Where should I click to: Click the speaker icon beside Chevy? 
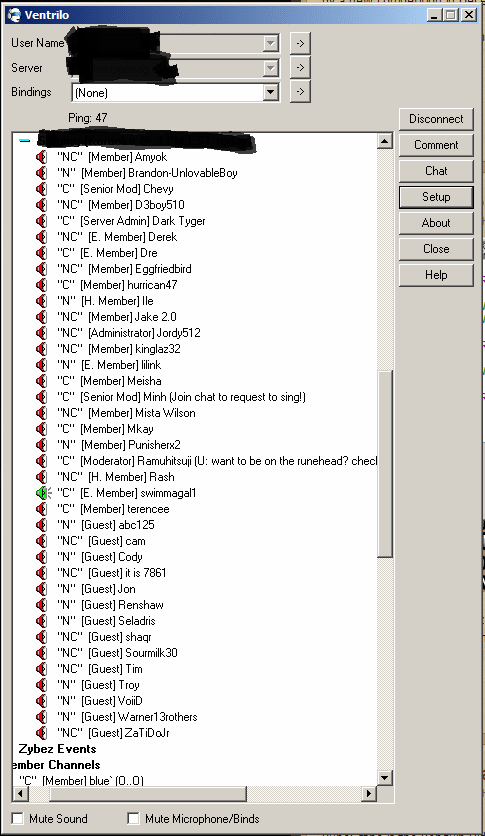(42, 189)
